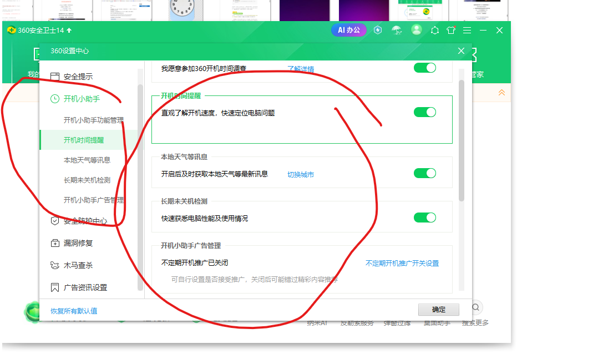This screenshot has width=598, height=364.
Task: Click the 切换城市 link
Action: tap(301, 174)
